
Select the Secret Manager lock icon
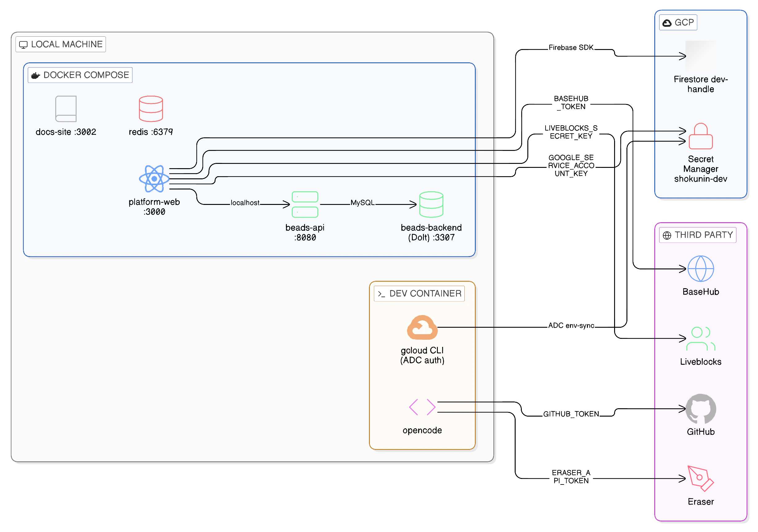point(701,136)
